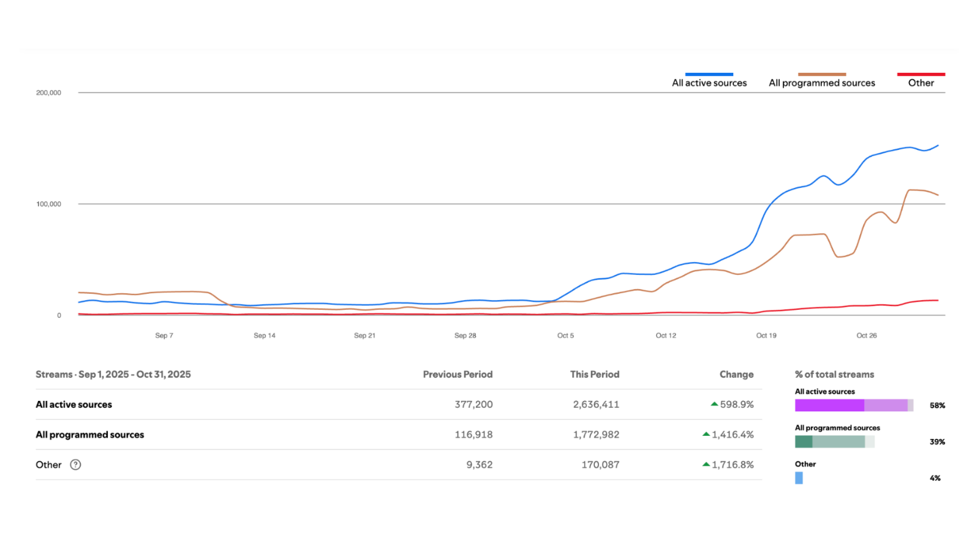Click the Other help question-mark icon
980x551 pixels.
click(x=75, y=465)
